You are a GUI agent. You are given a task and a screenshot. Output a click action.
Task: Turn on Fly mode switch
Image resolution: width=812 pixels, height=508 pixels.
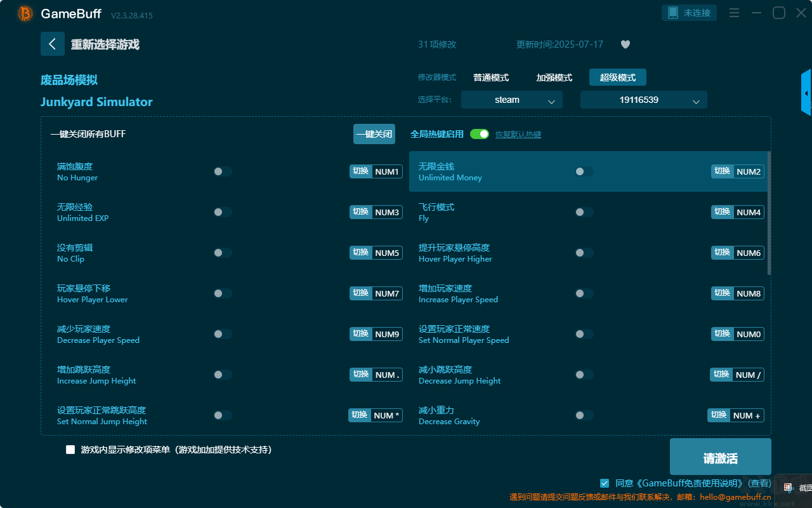coord(584,212)
